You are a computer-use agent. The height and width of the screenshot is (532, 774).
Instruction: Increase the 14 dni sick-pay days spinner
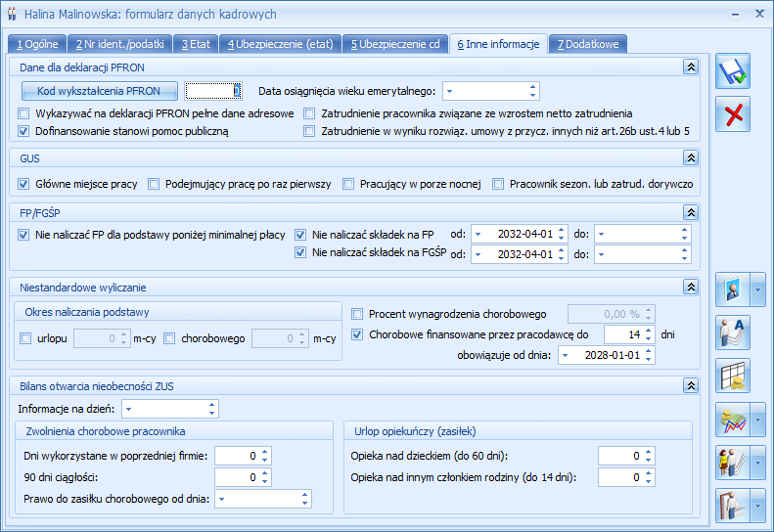(x=649, y=331)
